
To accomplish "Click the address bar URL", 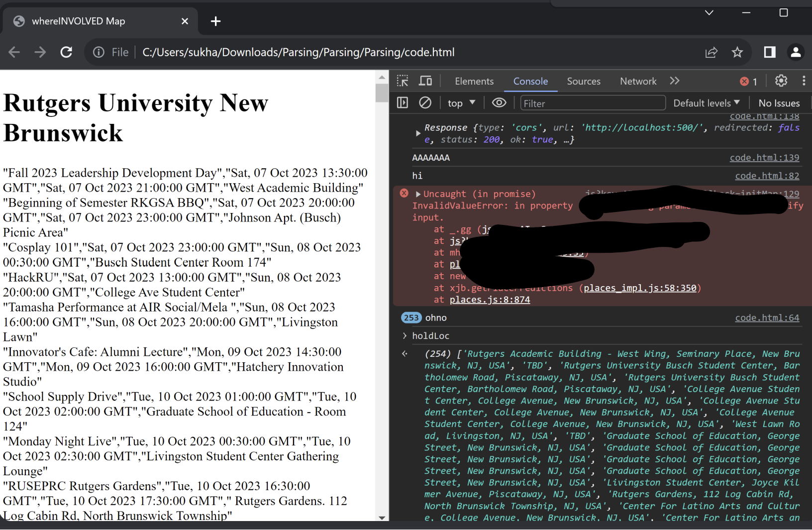I will click(x=298, y=52).
